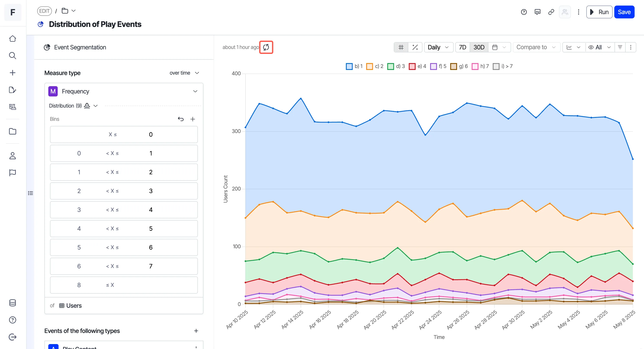Toggle the 'd) 3' legend series

coord(396,66)
